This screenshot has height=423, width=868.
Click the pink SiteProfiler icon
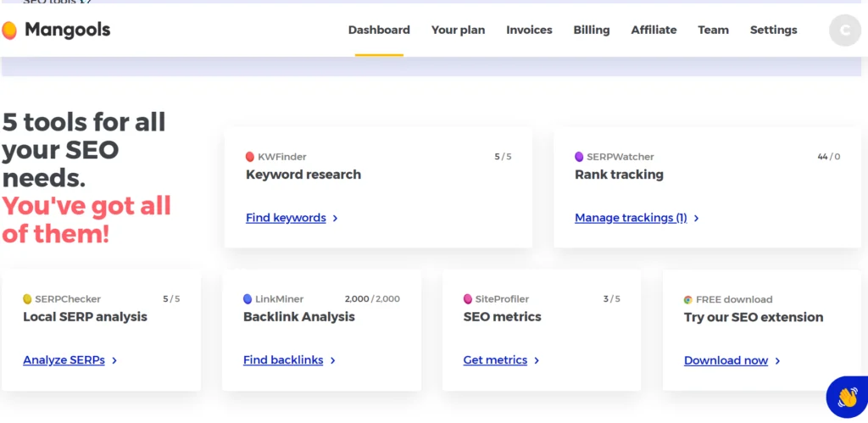click(x=468, y=299)
